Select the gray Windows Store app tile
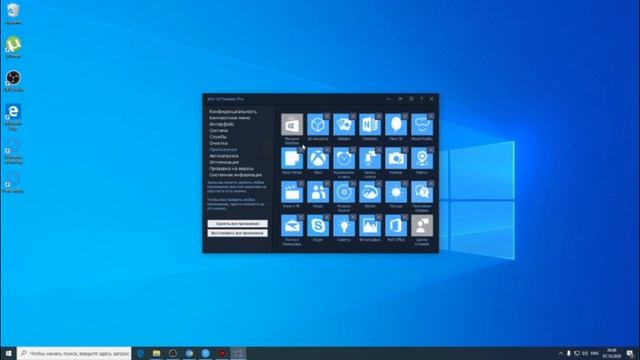This screenshot has width=640, height=360. pos(292,124)
